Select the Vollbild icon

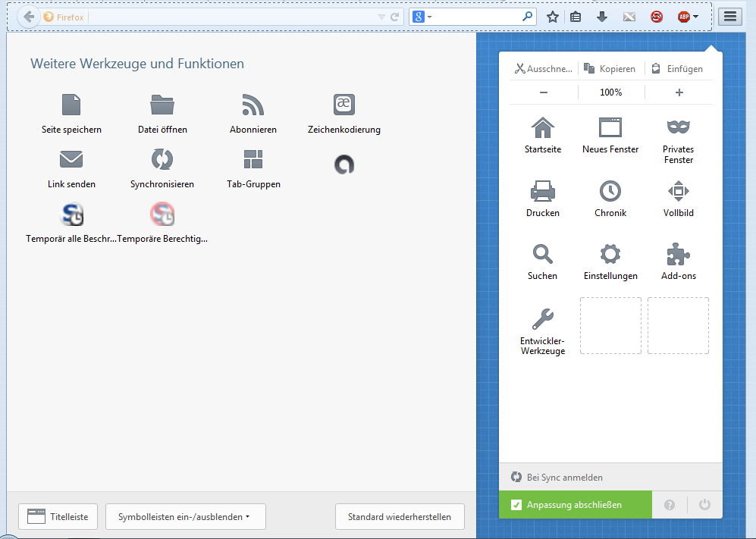[679, 191]
